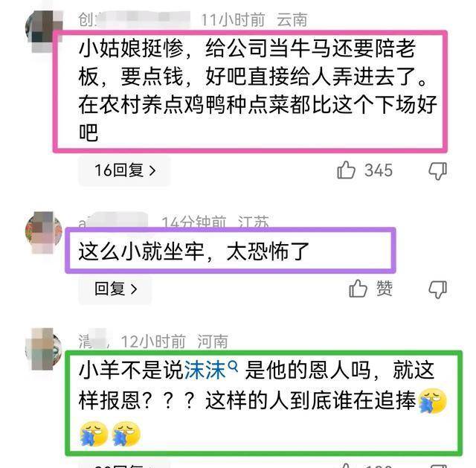Select the comment beginning 小羊不是说
The width and height of the screenshot is (476, 468).
point(263,403)
